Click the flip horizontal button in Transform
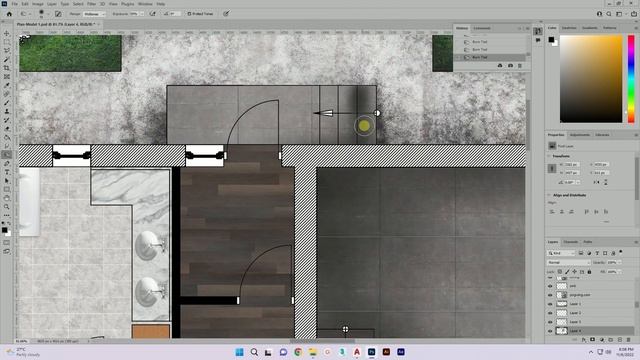Image resolution: width=640 pixels, height=360 pixels. pos(596,182)
